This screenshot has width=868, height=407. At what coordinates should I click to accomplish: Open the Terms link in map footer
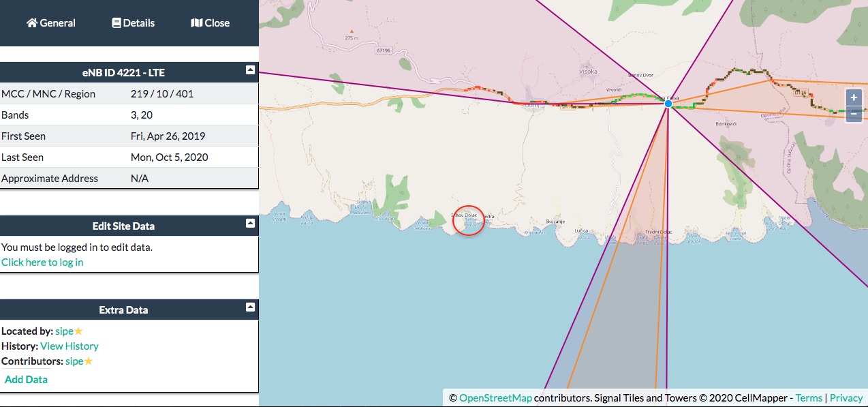coord(809,397)
